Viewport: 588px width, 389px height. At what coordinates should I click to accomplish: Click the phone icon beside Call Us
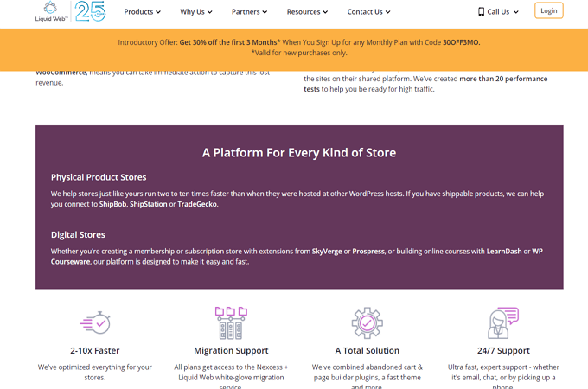[x=481, y=12]
